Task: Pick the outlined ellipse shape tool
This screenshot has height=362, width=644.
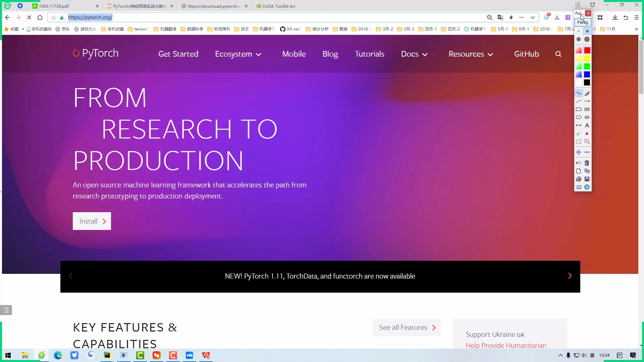Action: [x=579, y=117]
